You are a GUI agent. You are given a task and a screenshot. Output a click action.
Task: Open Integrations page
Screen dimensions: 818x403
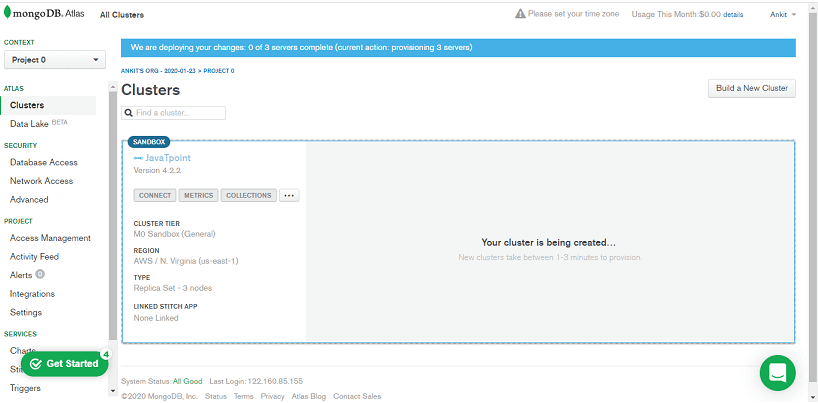(32, 294)
